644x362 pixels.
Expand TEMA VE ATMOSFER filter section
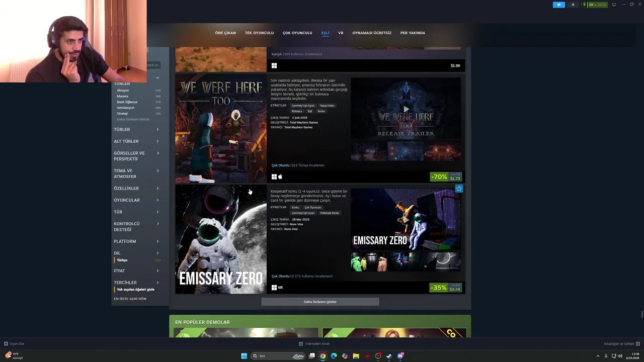click(136, 173)
